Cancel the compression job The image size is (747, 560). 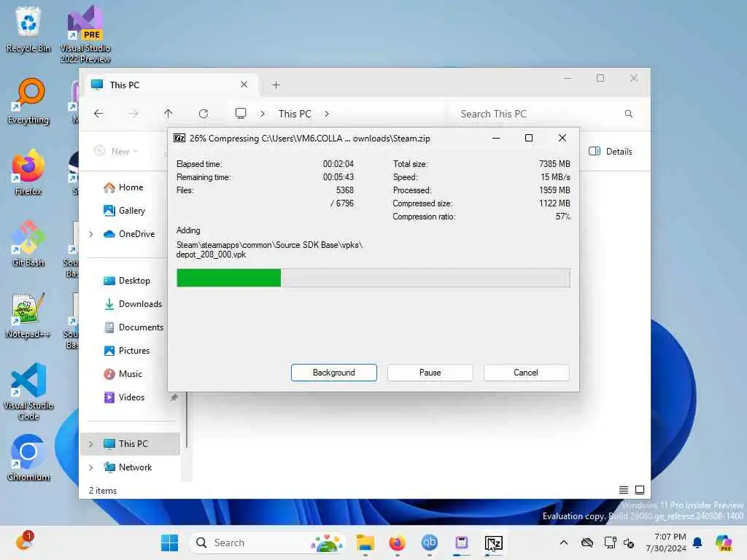click(x=526, y=373)
